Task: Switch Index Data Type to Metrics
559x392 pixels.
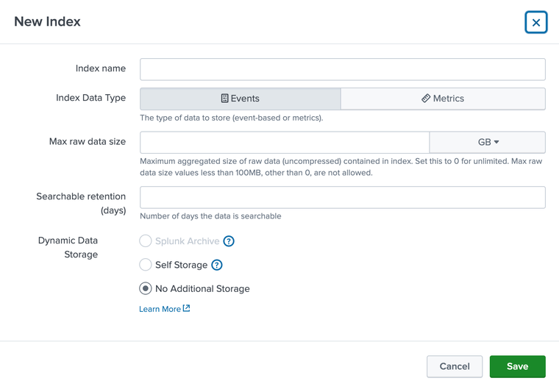Action: point(443,99)
